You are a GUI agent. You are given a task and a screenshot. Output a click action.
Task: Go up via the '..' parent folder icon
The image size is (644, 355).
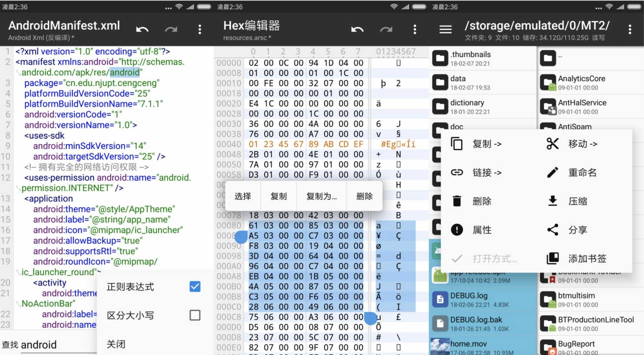548,58
